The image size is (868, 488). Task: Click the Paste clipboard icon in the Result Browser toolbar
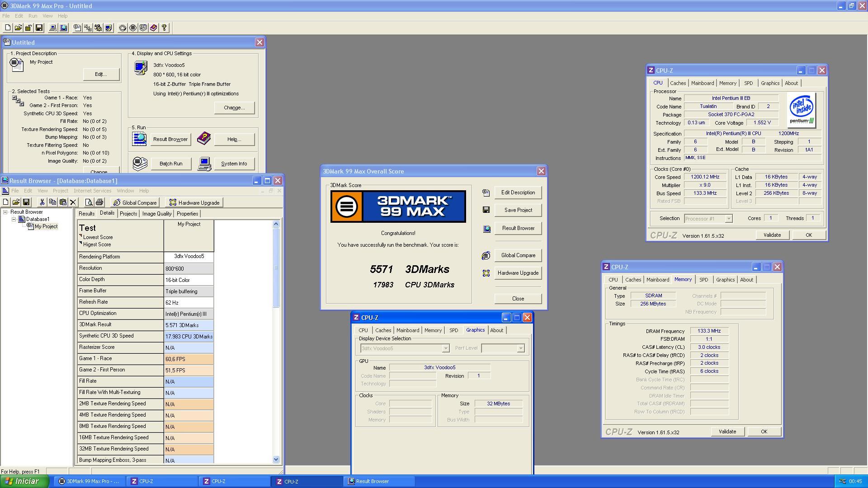[x=63, y=202]
